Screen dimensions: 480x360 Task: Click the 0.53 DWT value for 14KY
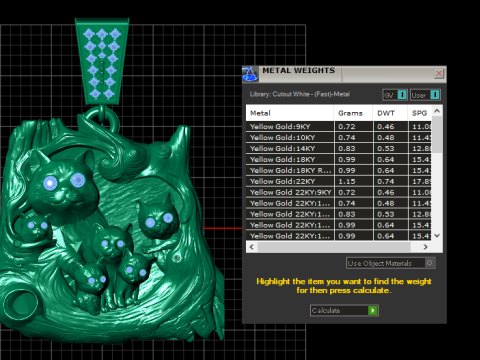[x=386, y=149]
